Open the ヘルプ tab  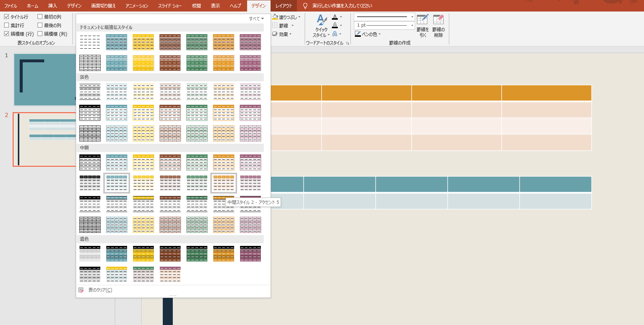236,6
